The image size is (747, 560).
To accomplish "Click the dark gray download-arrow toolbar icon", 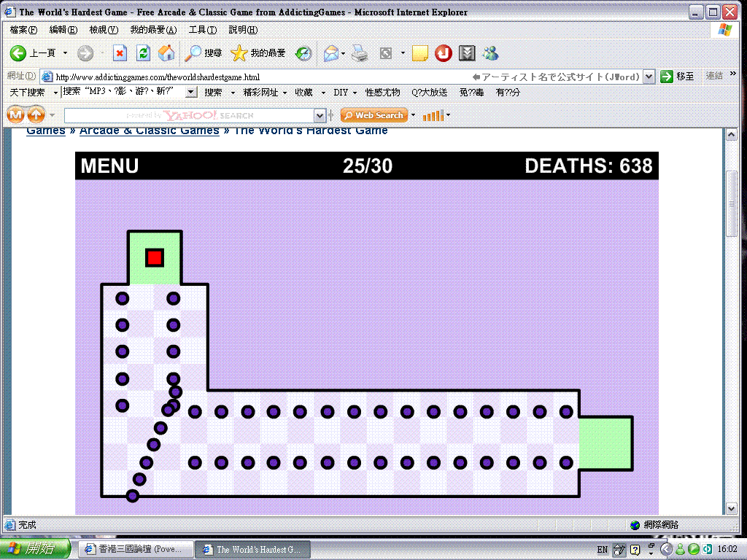I will tap(467, 52).
